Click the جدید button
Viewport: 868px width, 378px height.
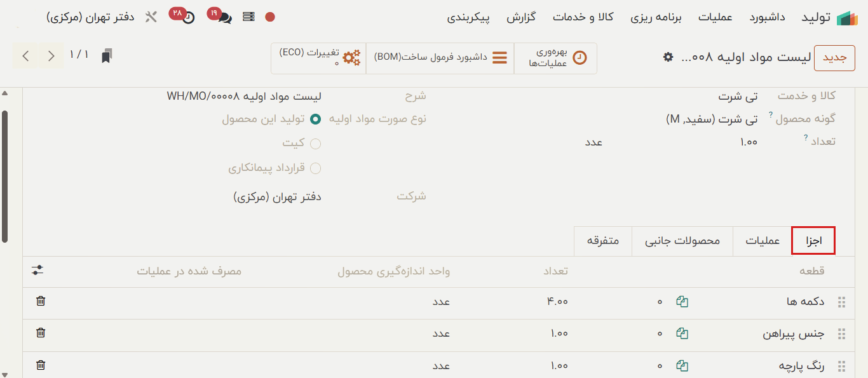click(x=835, y=58)
